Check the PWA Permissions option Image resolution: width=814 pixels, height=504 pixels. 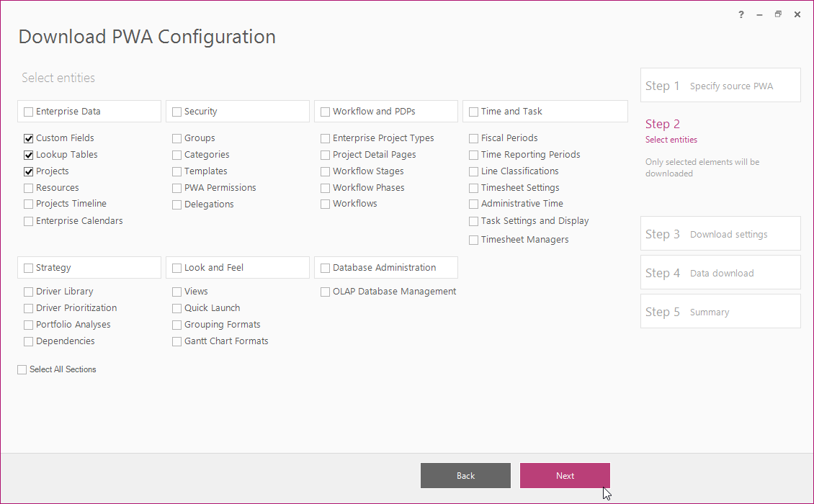click(177, 188)
